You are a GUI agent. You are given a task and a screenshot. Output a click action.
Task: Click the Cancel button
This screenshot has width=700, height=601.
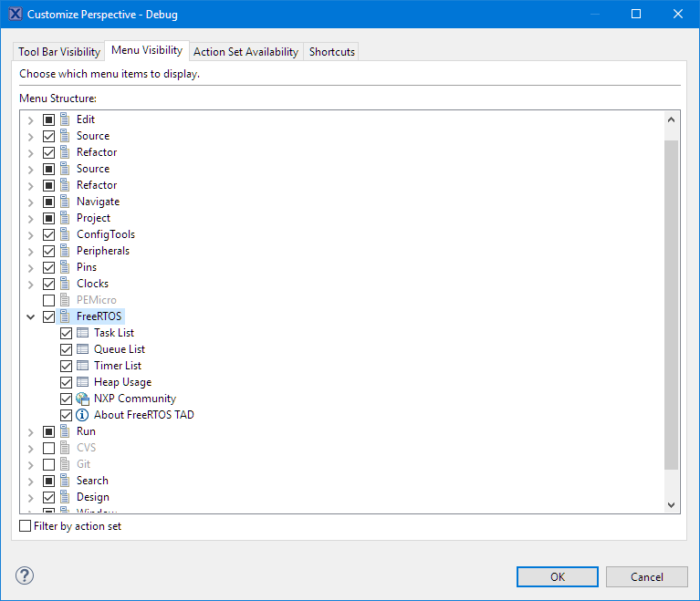point(646,577)
